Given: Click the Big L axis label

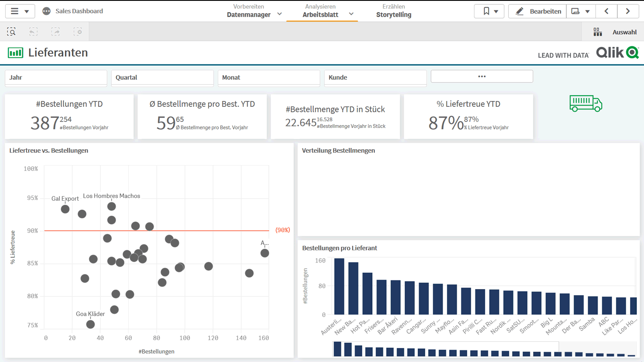Looking at the screenshot, I should (547, 323).
